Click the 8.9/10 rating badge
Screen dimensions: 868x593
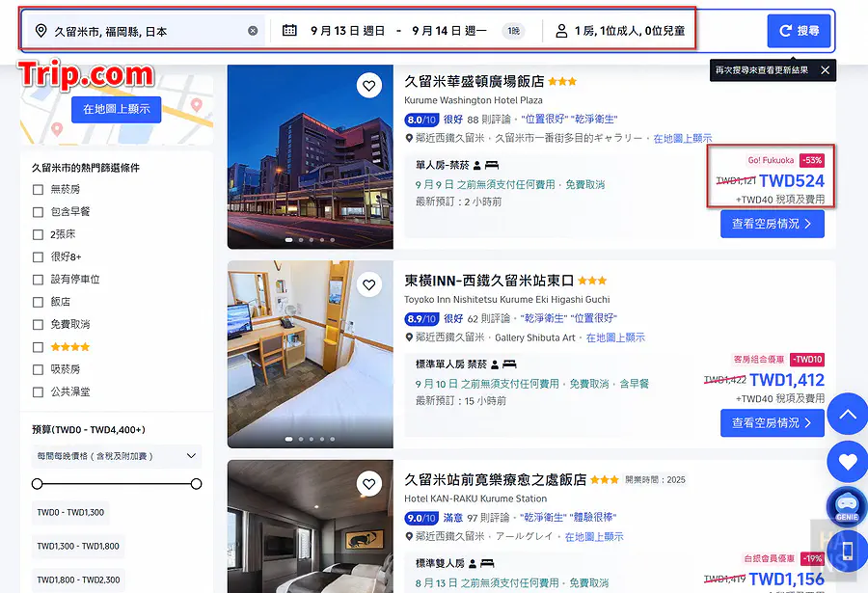pyautogui.click(x=421, y=319)
